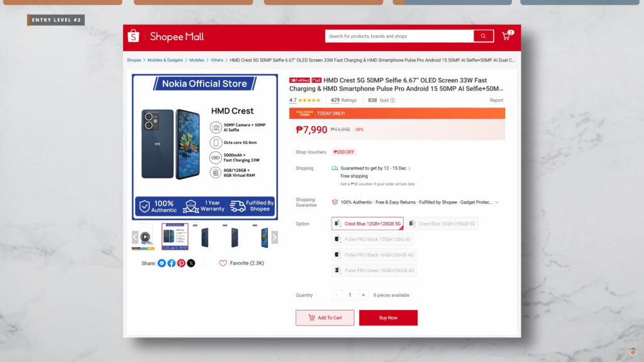Open Mobiles & Gadgets breadcrumb

click(x=165, y=60)
